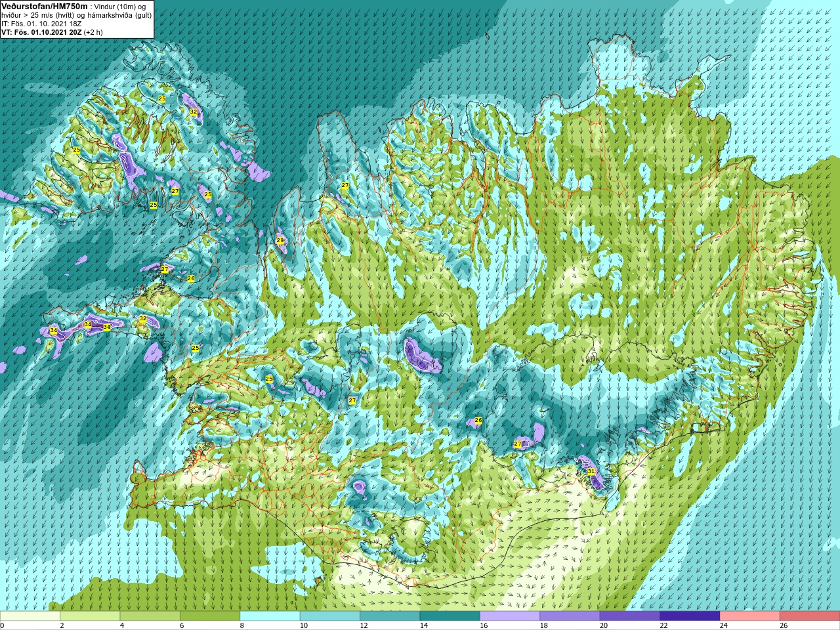Pick the 4–6 m/s green legend swatch
The height and width of the screenshot is (630, 840).
click(x=150, y=616)
